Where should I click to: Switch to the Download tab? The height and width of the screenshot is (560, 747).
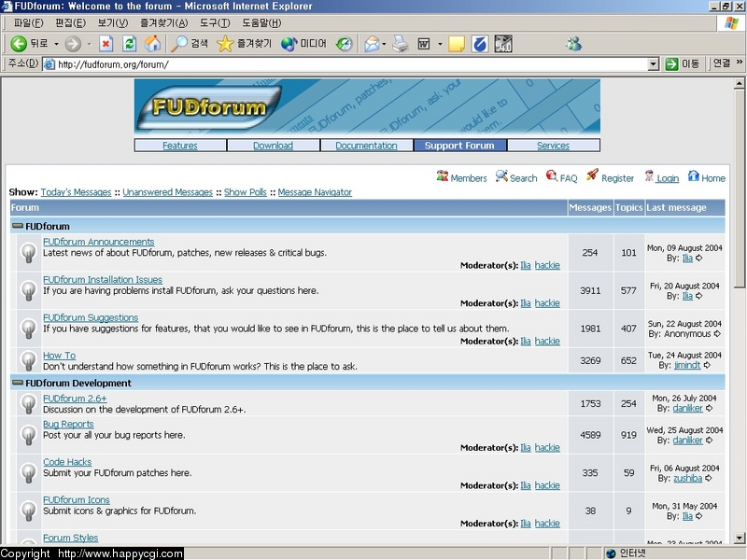pyautogui.click(x=273, y=146)
